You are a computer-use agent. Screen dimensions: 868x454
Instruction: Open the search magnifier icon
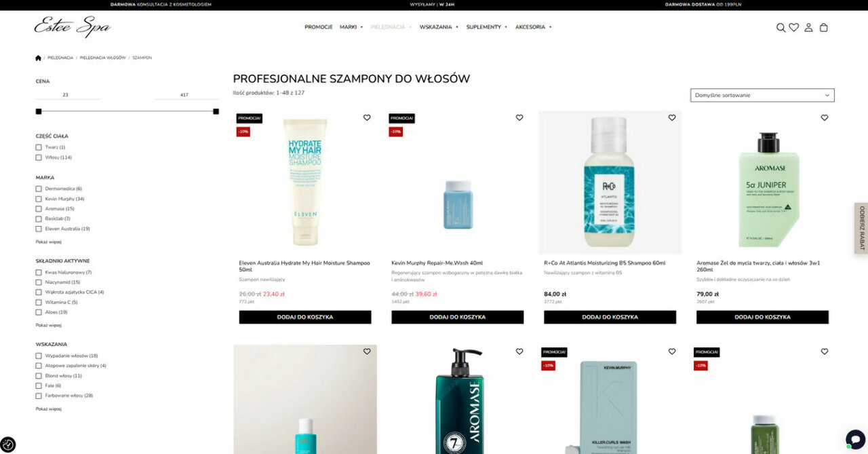781,28
